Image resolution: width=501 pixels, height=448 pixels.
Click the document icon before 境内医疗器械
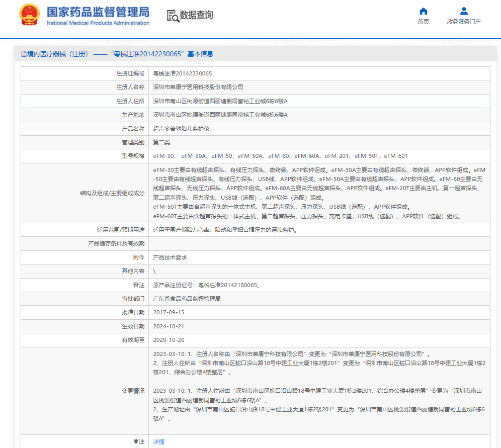(24, 54)
